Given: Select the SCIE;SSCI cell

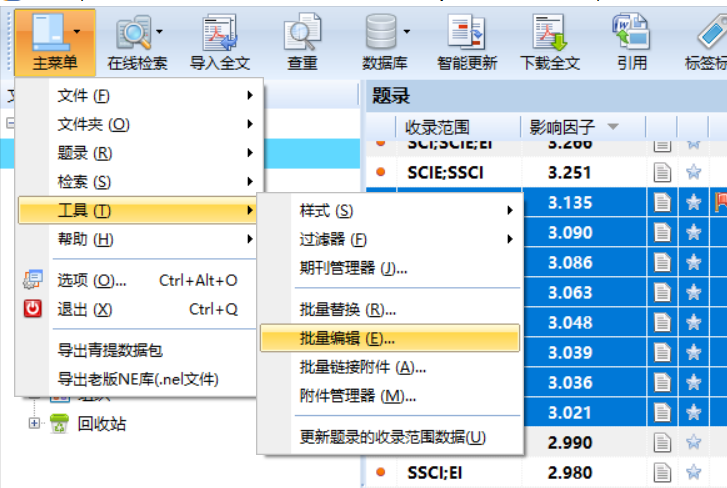Looking at the screenshot, I should pyautogui.click(x=445, y=173).
